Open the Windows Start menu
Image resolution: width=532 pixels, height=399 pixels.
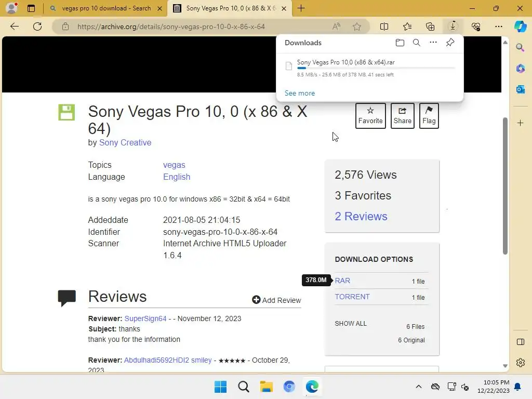click(220, 387)
